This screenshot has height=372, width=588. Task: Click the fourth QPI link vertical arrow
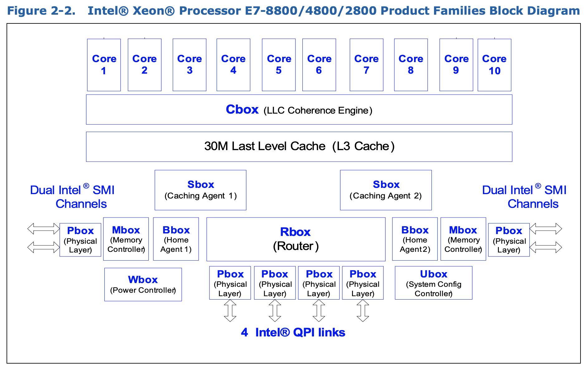click(363, 311)
